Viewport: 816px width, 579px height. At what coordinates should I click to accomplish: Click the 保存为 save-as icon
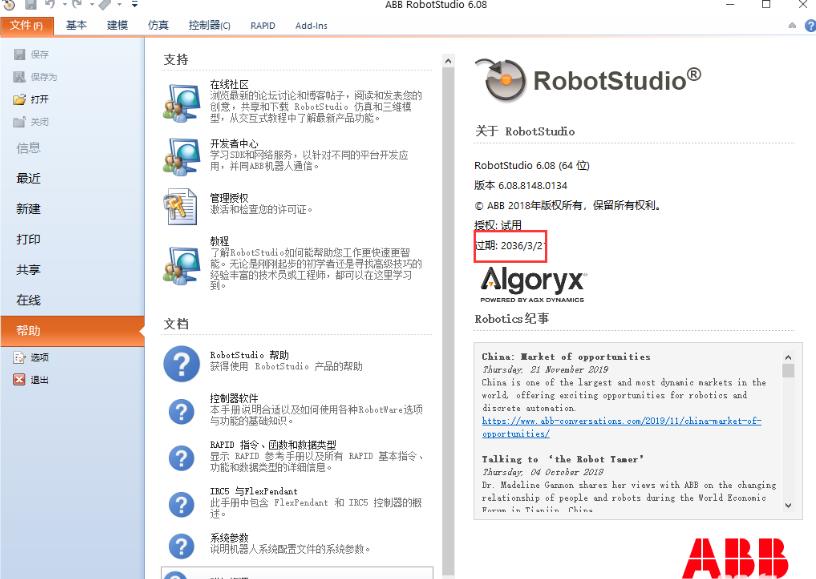[x=20, y=77]
